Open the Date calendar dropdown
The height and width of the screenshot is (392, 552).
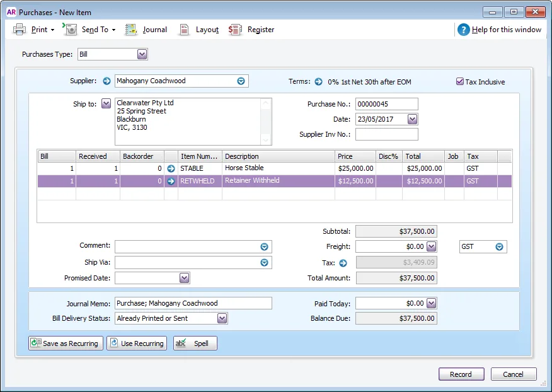(x=412, y=119)
